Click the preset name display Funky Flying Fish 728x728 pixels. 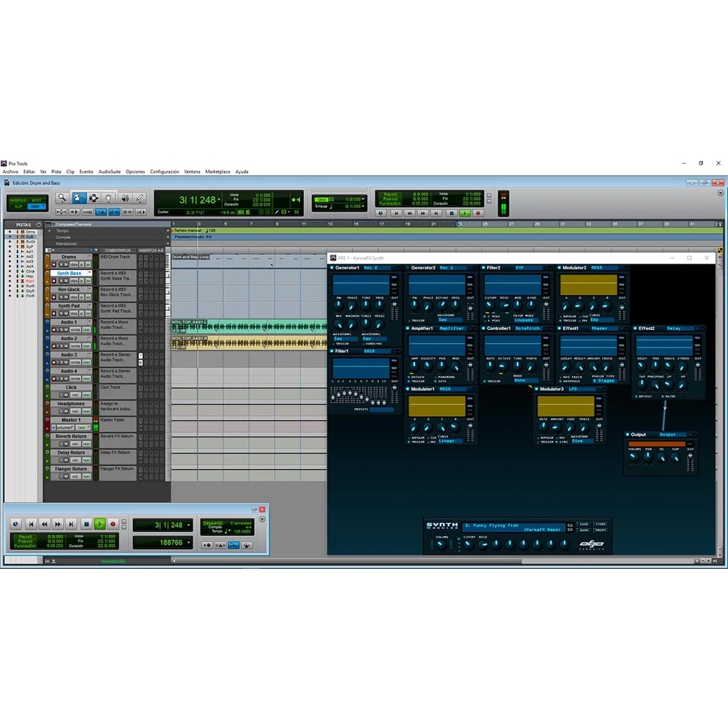click(515, 527)
